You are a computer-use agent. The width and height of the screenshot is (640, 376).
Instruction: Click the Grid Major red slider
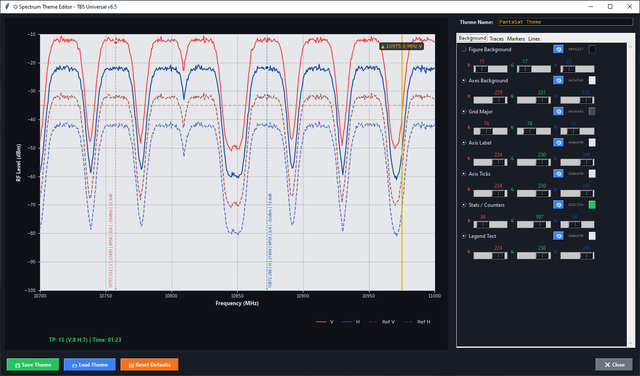[x=490, y=131]
